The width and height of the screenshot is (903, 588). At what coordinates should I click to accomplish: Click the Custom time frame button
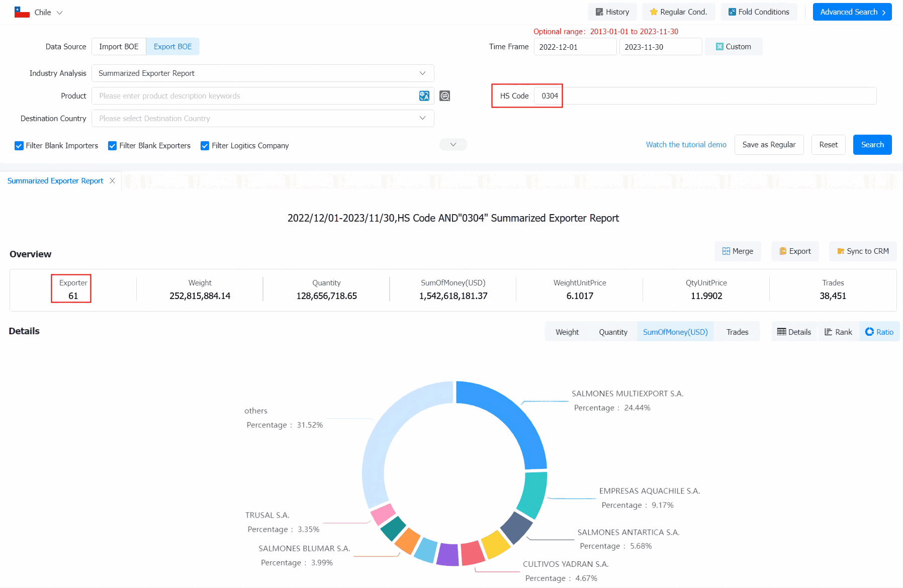pyautogui.click(x=734, y=47)
